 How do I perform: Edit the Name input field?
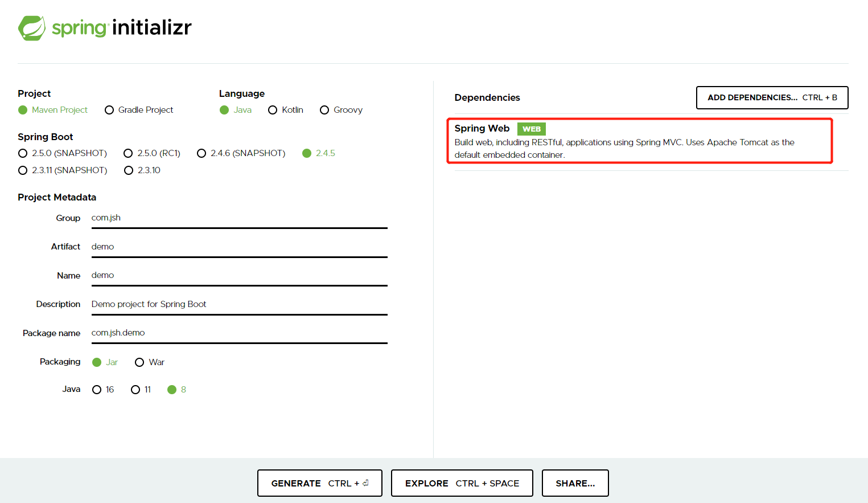pyautogui.click(x=240, y=276)
